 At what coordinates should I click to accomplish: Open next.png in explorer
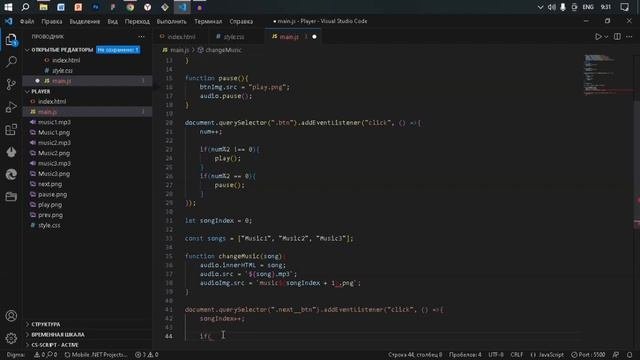pyautogui.click(x=50, y=184)
